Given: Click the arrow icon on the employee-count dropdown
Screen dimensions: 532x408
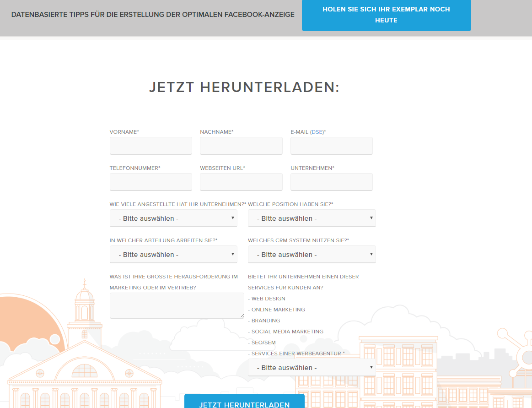Looking at the screenshot, I should pos(232,218).
